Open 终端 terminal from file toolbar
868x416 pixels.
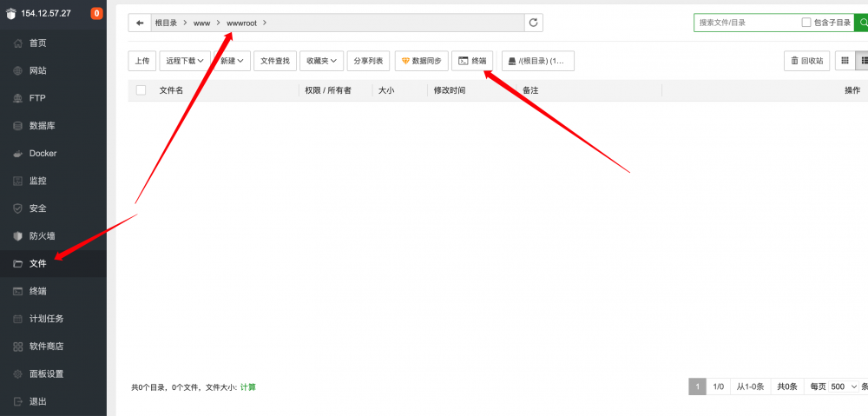tap(472, 61)
